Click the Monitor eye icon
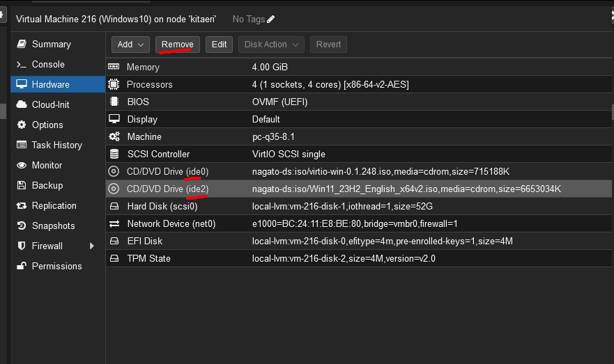 [x=21, y=165]
